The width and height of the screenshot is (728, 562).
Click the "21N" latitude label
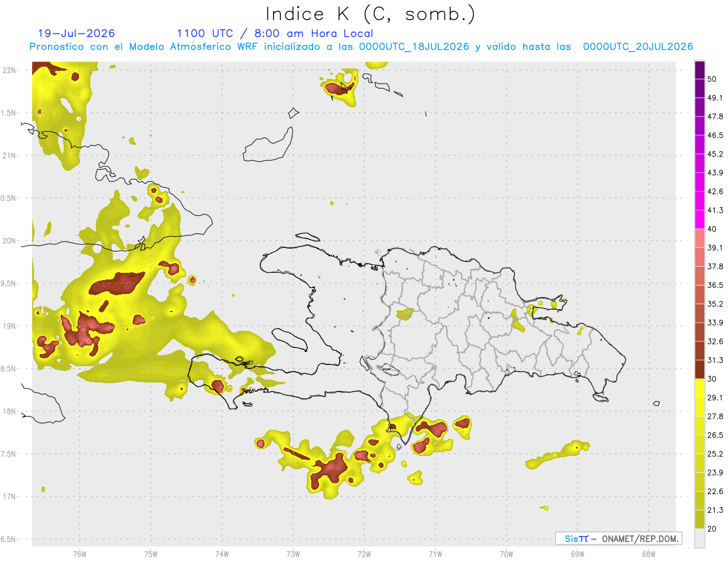pyautogui.click(x=9, y=155)
